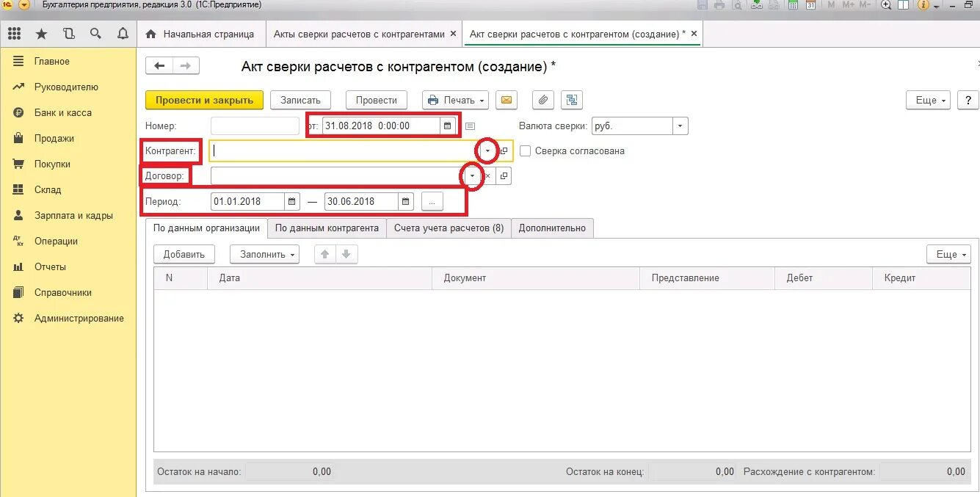Screen dimensions: 980x497
Task: Open Печать dropdown button
Action: 456,100
